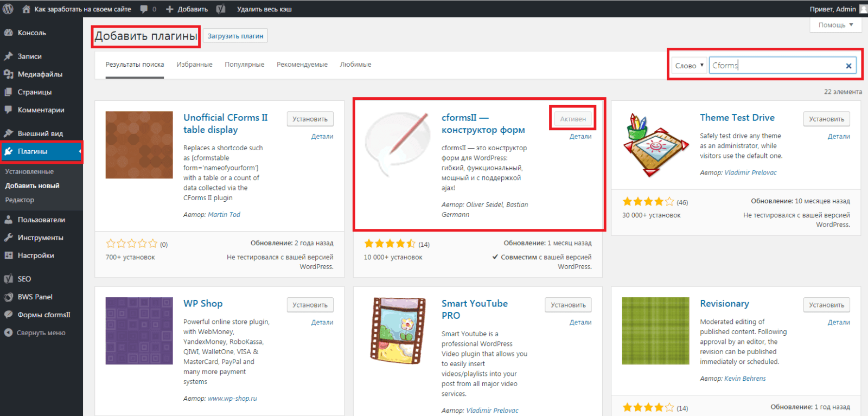Open Детали for Unofficial CForms II

click(x=322, y=137)
